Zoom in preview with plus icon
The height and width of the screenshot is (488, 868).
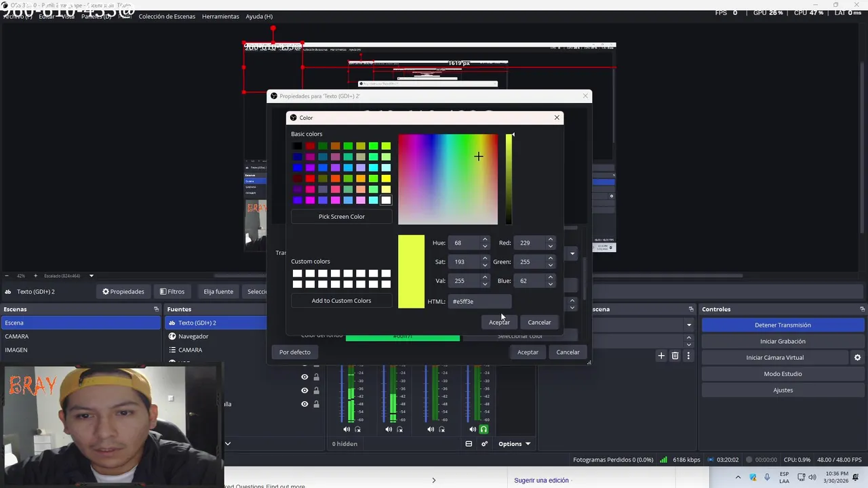[35, 276]
